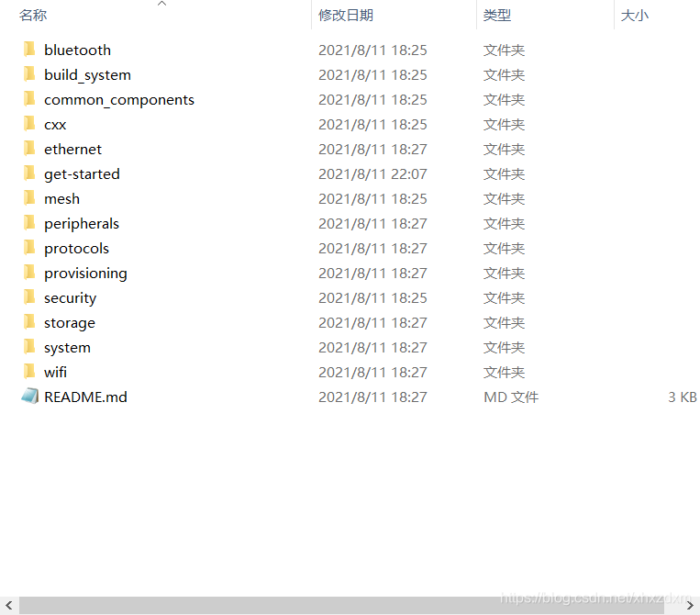
Task: Click the ethernet folder icon
Action: coord(29,149)
